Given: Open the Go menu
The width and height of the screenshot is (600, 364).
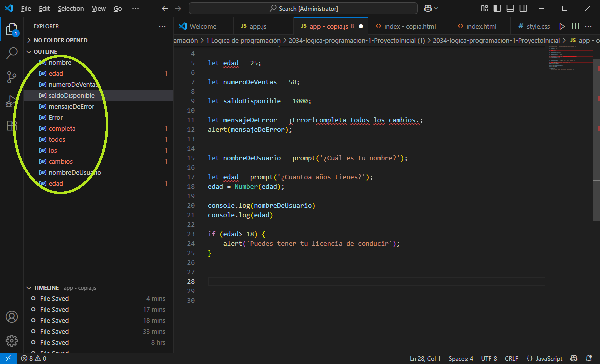Looking at the screenshot, I should 118,8.
